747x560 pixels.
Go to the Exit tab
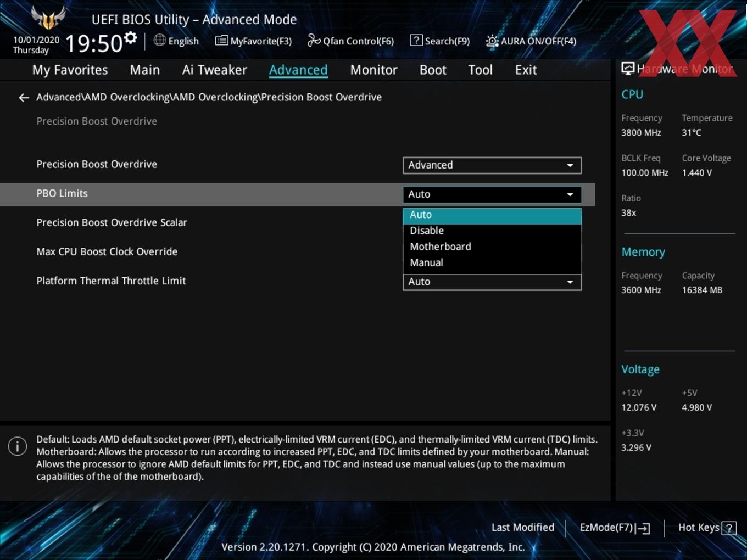click(x=526, y=70)
